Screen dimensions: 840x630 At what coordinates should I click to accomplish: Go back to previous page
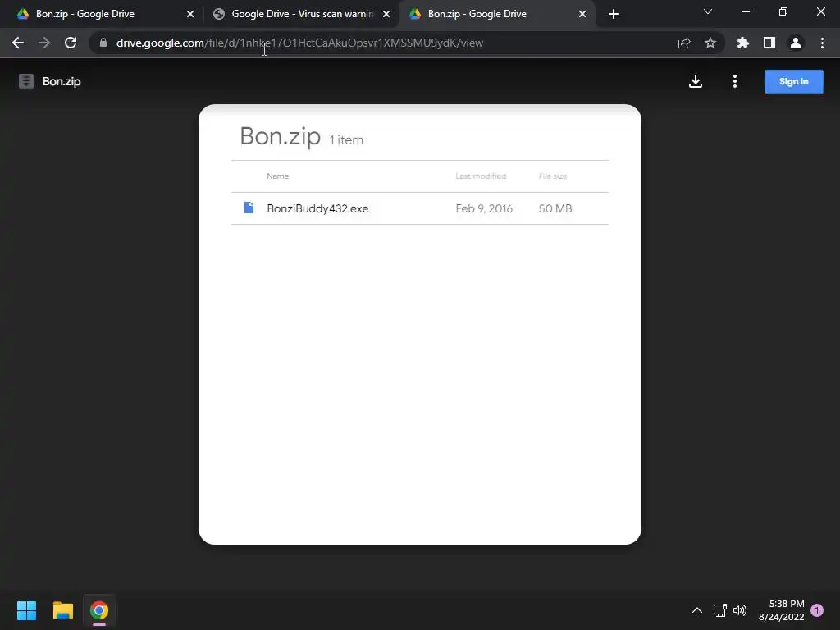click(18, 43)
